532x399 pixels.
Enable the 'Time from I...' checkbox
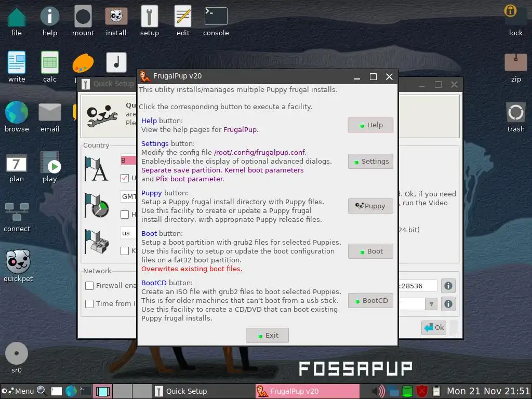point(89,303)
